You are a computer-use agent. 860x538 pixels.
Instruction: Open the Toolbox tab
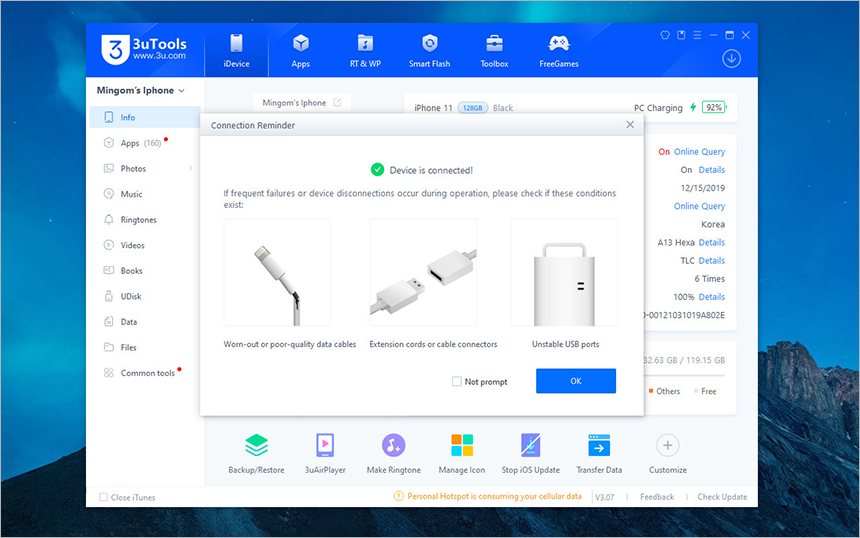click(494, 50)
